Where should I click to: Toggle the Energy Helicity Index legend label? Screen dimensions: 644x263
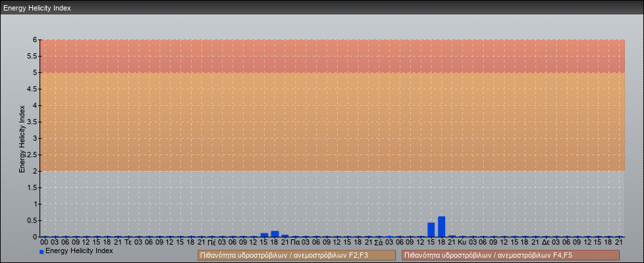coord(79,251)
